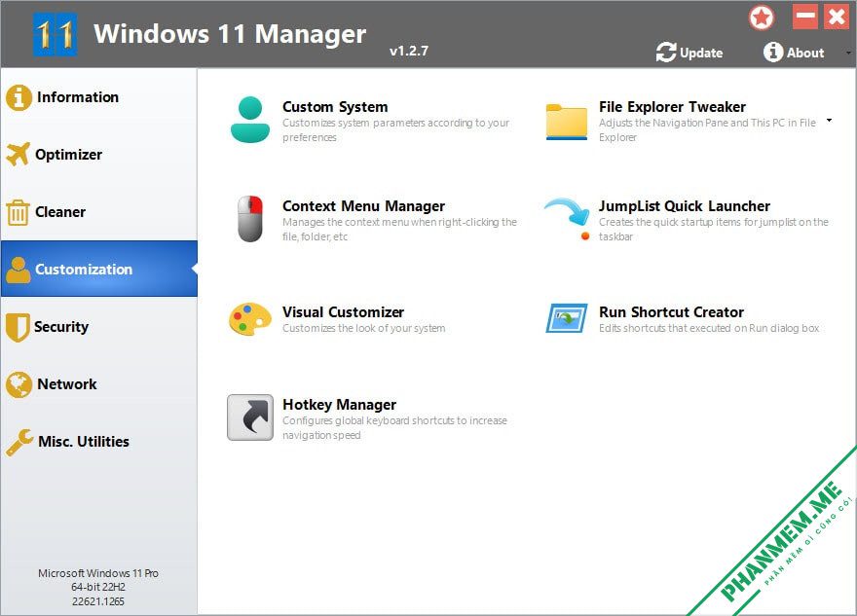
Task: Click the v1.2.7 version label
Action: click(409, 51)
